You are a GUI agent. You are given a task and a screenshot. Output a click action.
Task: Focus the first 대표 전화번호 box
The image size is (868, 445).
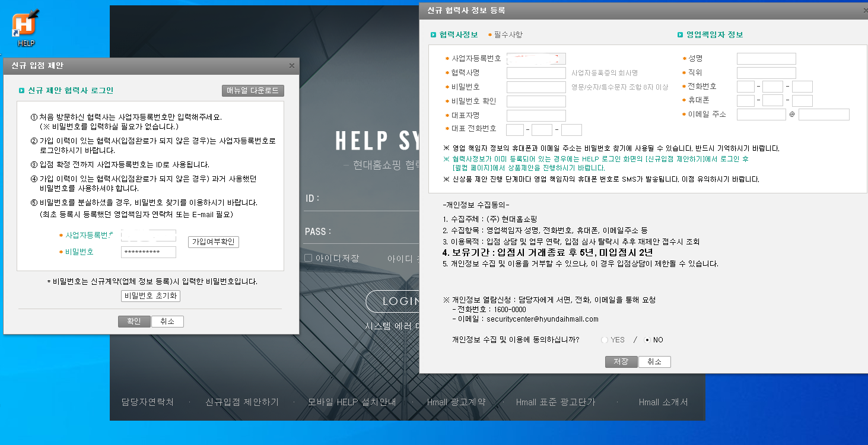[x=515, y=130]
